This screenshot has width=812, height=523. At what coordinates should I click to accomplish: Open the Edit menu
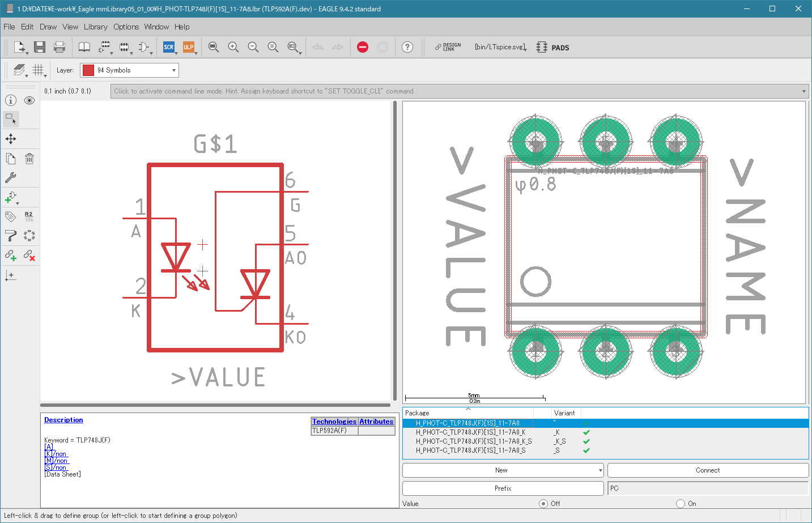tap(27, 27)
